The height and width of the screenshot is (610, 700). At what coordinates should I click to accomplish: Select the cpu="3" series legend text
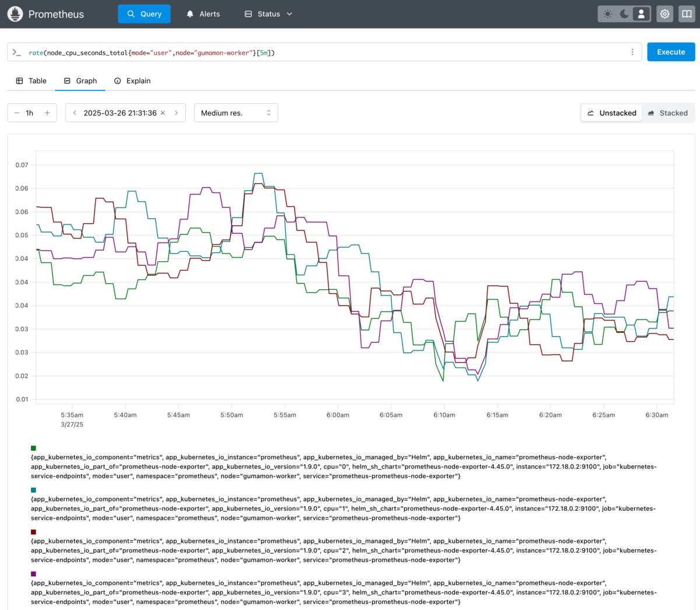[x=344, y=593]
